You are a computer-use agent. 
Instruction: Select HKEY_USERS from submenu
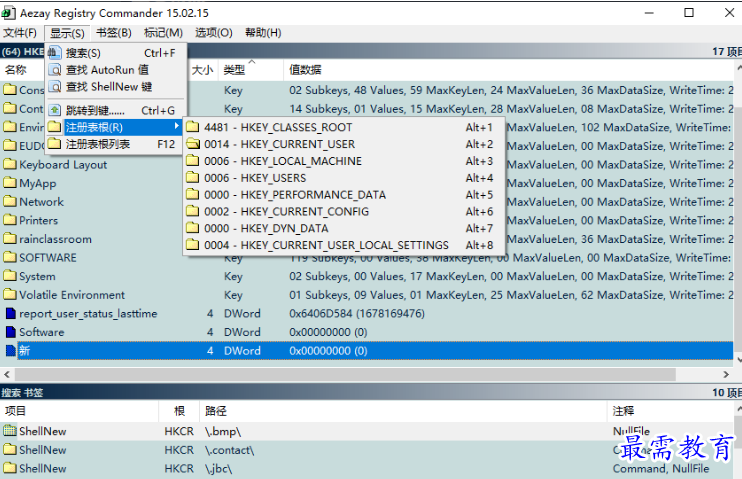click(344, 177)
